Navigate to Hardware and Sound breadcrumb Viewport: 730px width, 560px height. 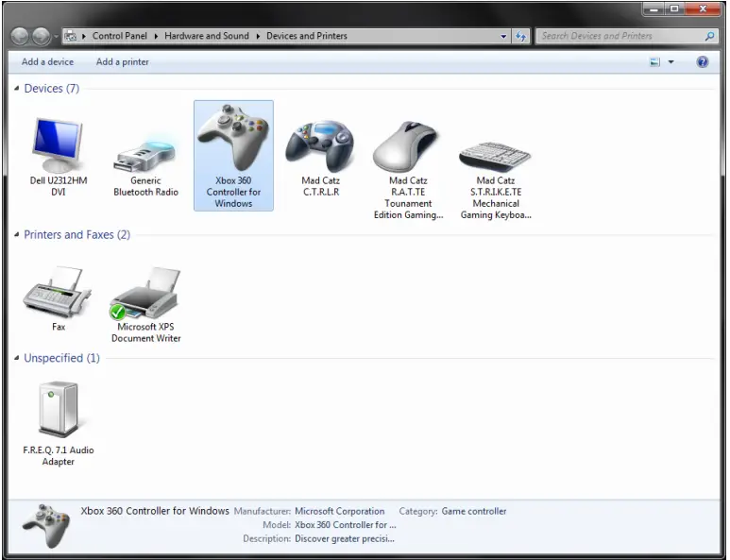(x=207, y=36)
